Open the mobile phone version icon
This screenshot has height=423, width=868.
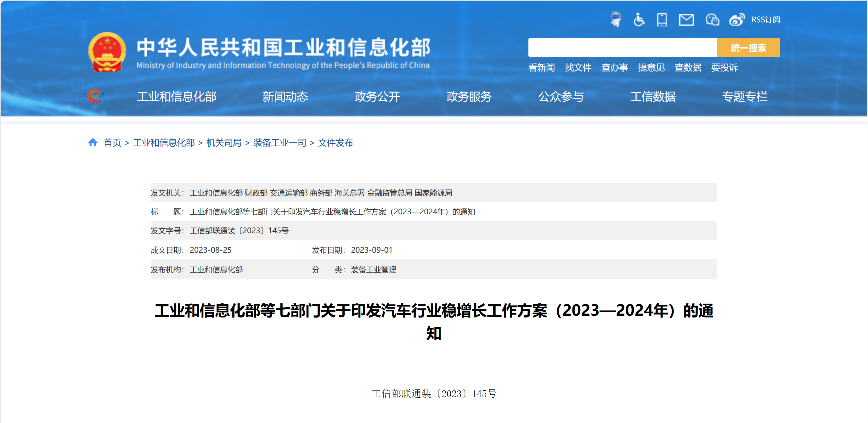tap(662, 20)
